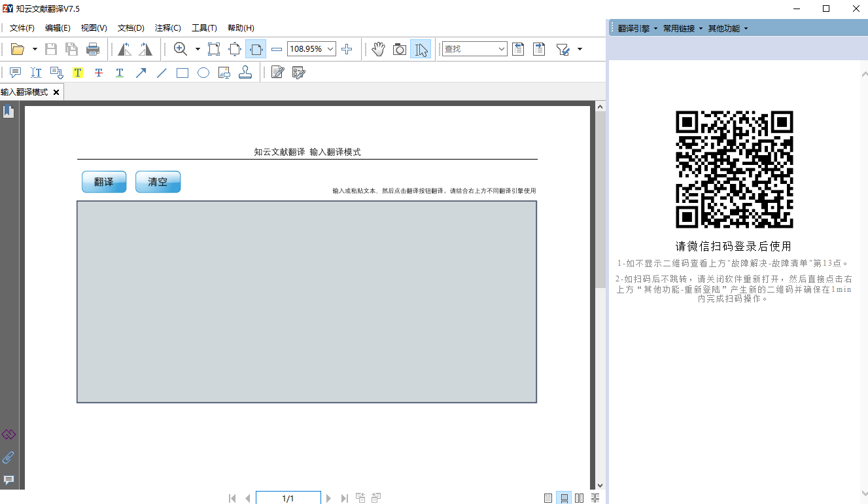868x504 pixels.
Task: Add a sticky note comment
Action: [x=14, y=73]
